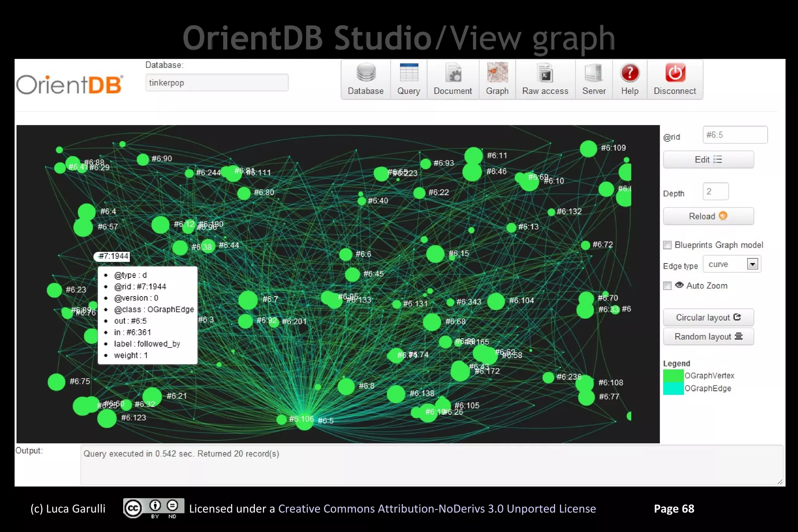Select graph vertex #6:6
The image size is (798, 532).
(x=346, y=255)
